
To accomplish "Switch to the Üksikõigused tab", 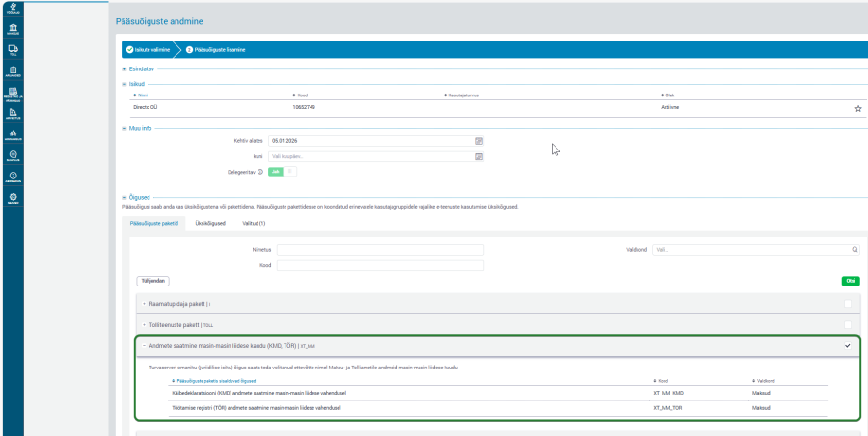I will coord(209,223).
